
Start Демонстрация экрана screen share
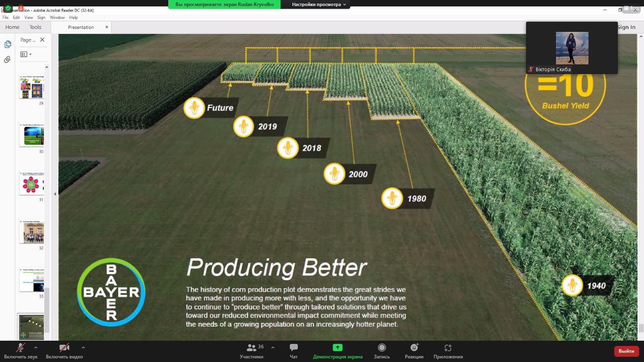tap(338, 351)
